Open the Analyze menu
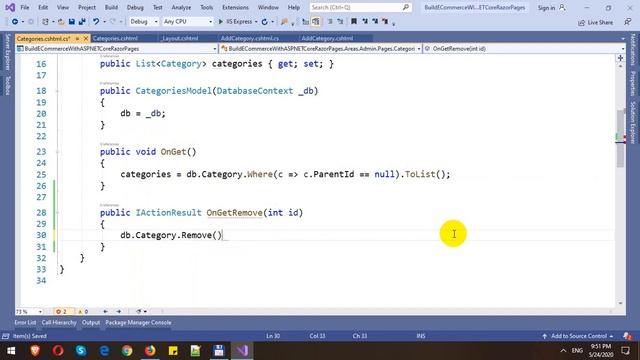The image size is (640, 360). 181,7
